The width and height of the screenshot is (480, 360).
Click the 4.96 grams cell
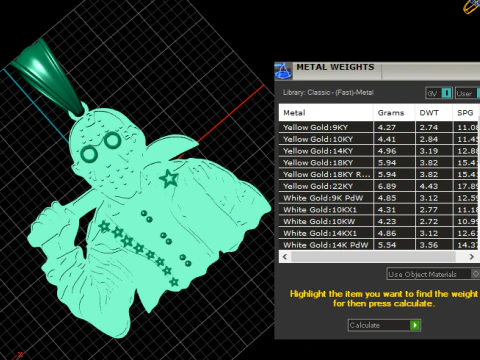(x=394, y=151)
